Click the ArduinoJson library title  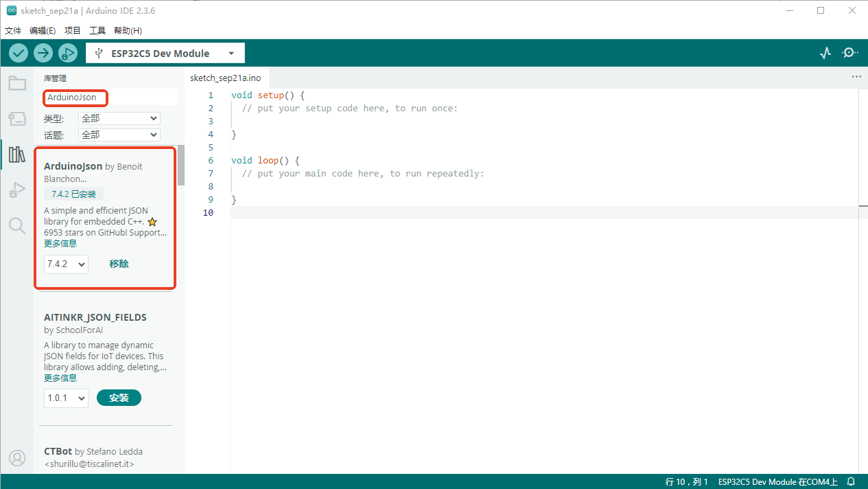73,166
